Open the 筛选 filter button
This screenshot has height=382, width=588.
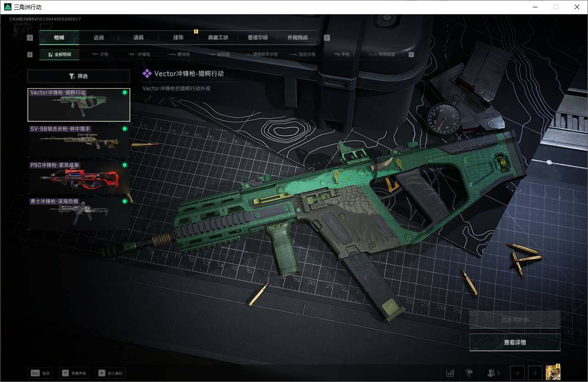78,76
